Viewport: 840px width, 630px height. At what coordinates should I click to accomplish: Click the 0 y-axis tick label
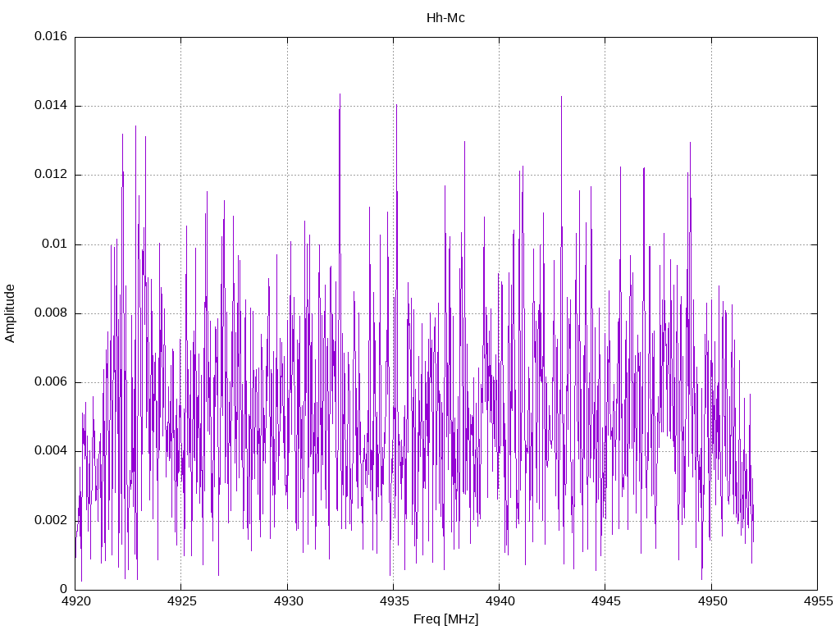point(64,589)
